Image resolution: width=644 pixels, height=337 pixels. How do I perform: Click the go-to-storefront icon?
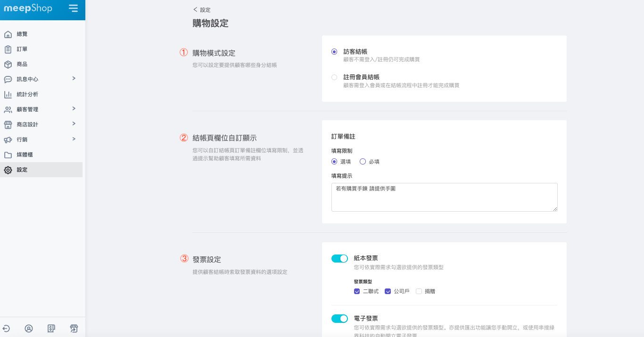(74, 329)
